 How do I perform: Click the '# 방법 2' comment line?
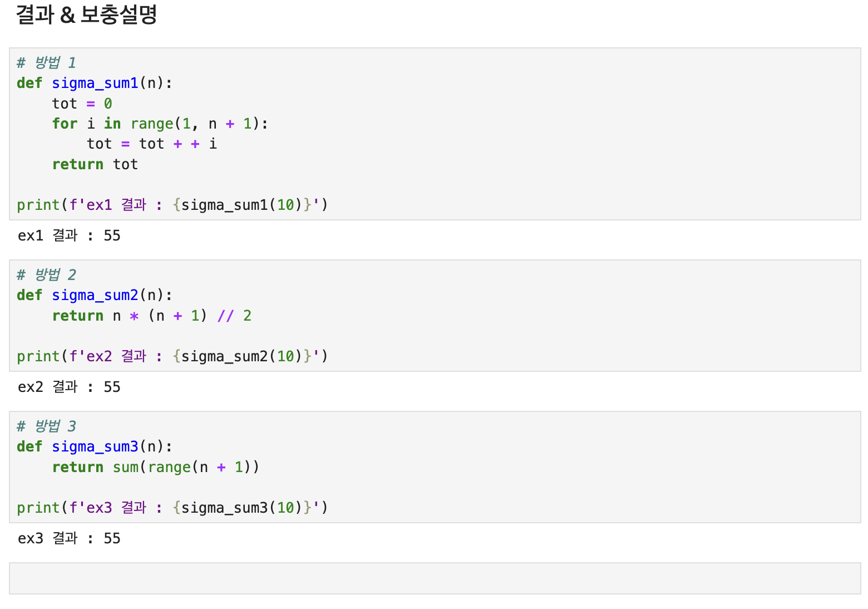coord(46,275)
